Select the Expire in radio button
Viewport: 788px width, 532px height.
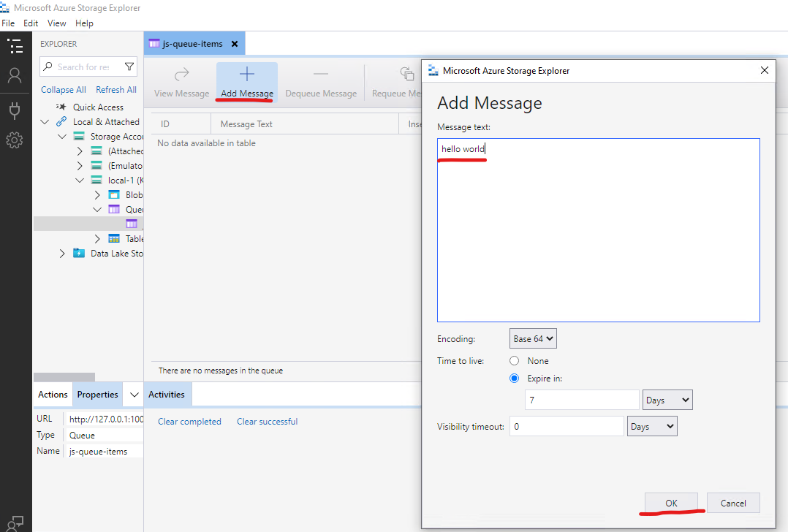pos(514,379)
